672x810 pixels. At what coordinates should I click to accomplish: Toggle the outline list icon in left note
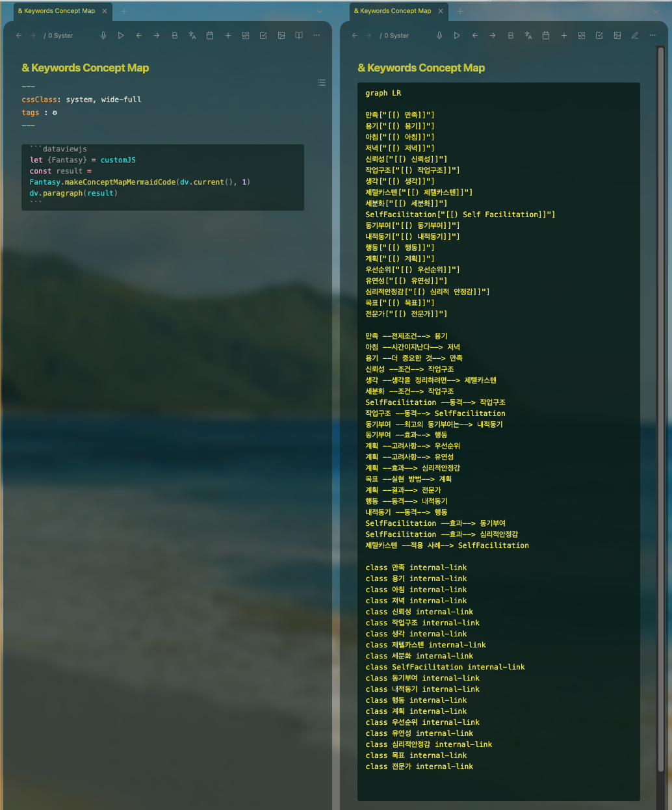[321, 83]
